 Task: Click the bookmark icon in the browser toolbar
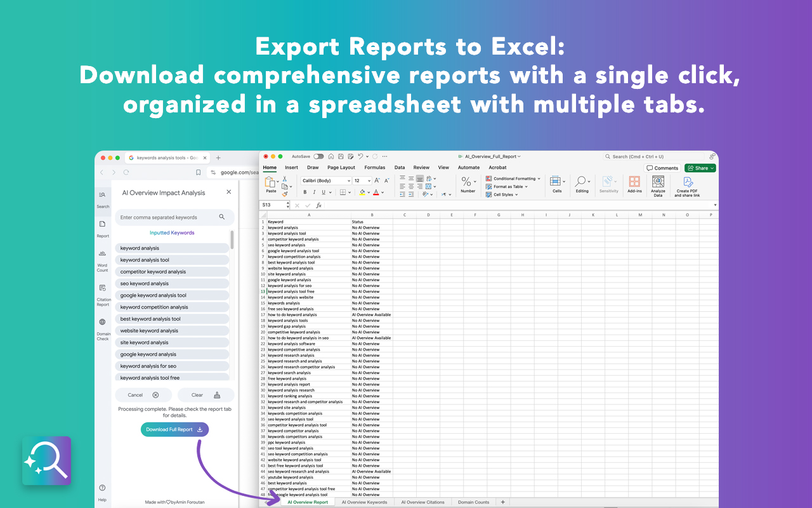click(x=199, y=172)
